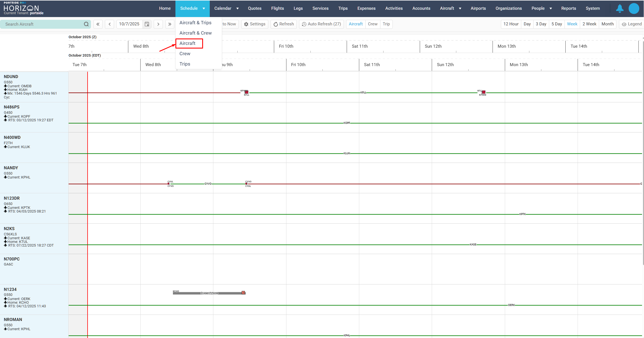Toggle the Legend eye button
The width and height of the screenshot is (644, 338).
631,24
